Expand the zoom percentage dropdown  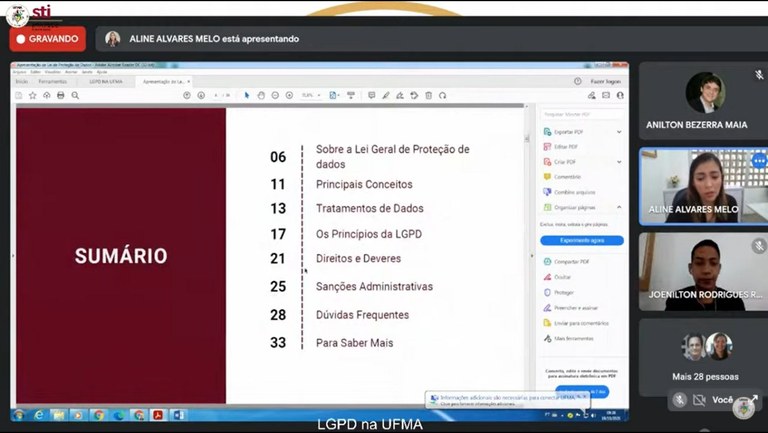pyautogui.click(x=320, y=95)
